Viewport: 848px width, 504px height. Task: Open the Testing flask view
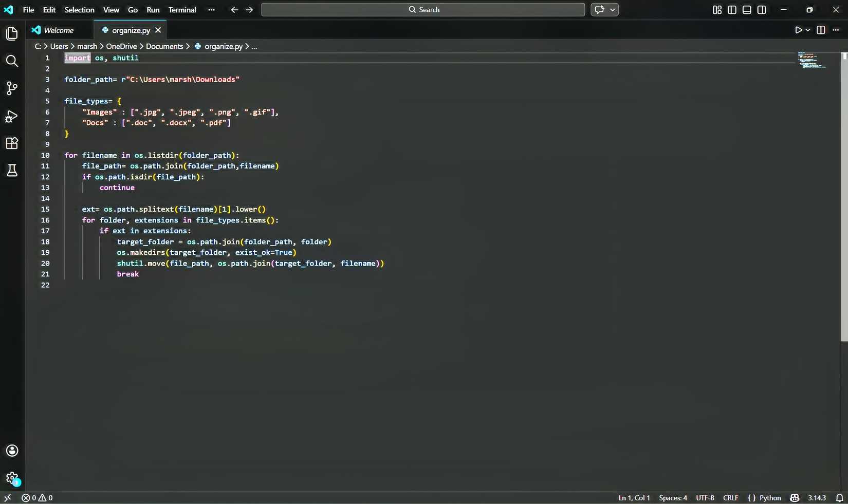coord(12,171)
